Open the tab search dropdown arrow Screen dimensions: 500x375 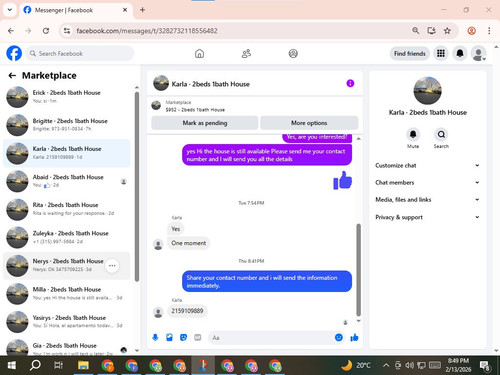[10, 10]
